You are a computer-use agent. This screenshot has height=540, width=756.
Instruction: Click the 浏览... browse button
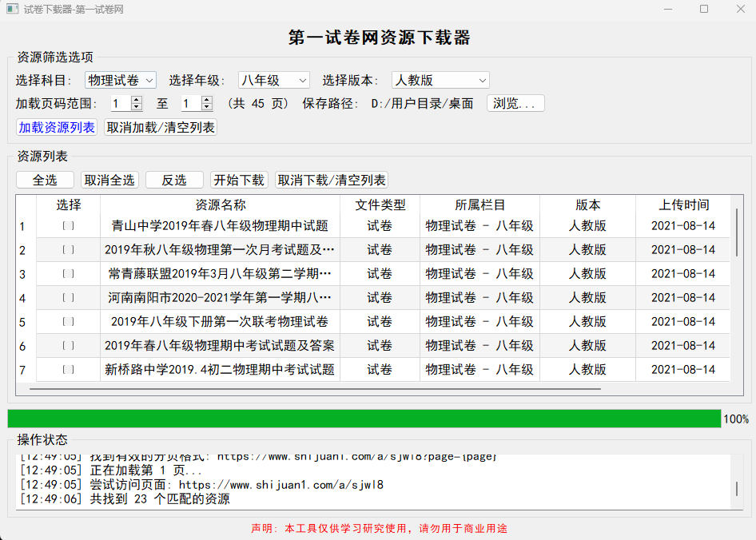point(515,103)
